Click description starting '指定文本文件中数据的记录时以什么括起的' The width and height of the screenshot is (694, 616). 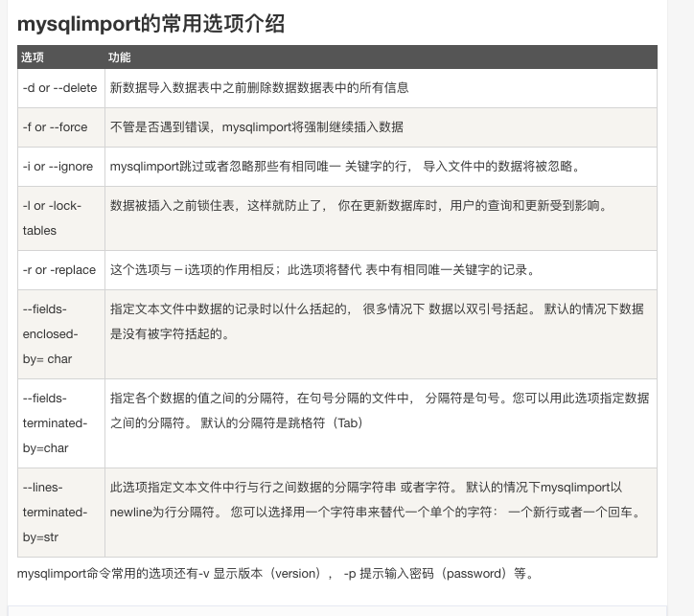coord(377,322)
